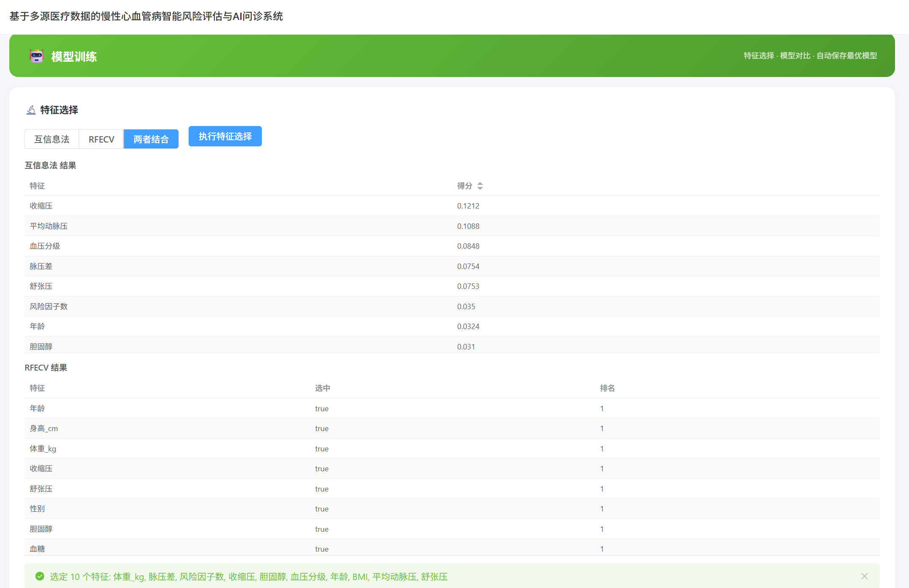Image resolution: width=909 pixels, height=588 pixels.
Task: Select the 脉压差 feature row
Action: click(x=452, y=266)
